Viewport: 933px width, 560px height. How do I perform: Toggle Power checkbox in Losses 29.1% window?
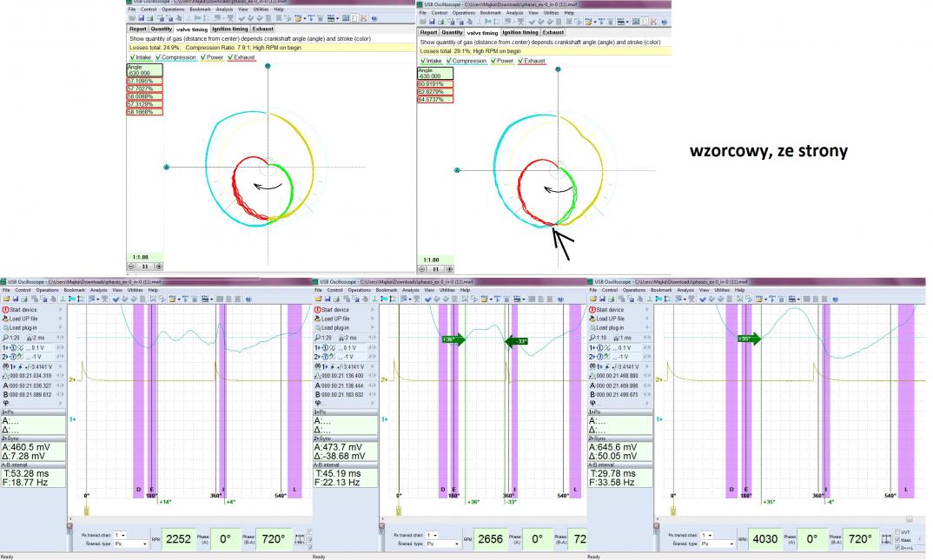click(493, 61)
